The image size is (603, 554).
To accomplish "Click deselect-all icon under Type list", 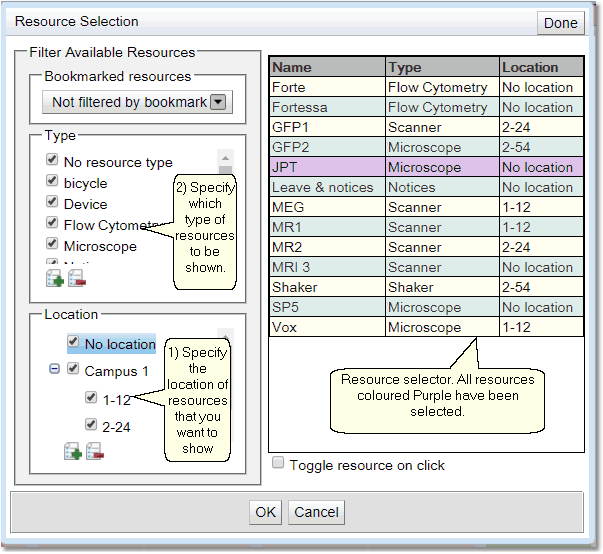I will 76,277.
